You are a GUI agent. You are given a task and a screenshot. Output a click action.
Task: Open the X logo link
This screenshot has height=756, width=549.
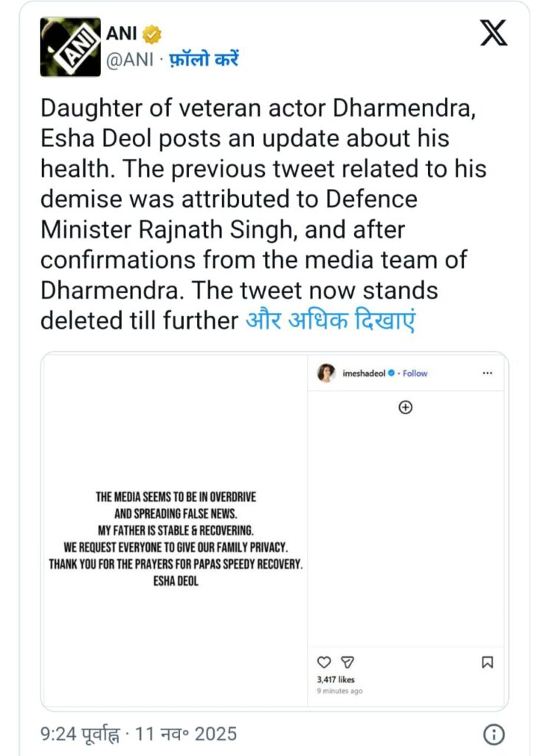[x=494, y=33]
